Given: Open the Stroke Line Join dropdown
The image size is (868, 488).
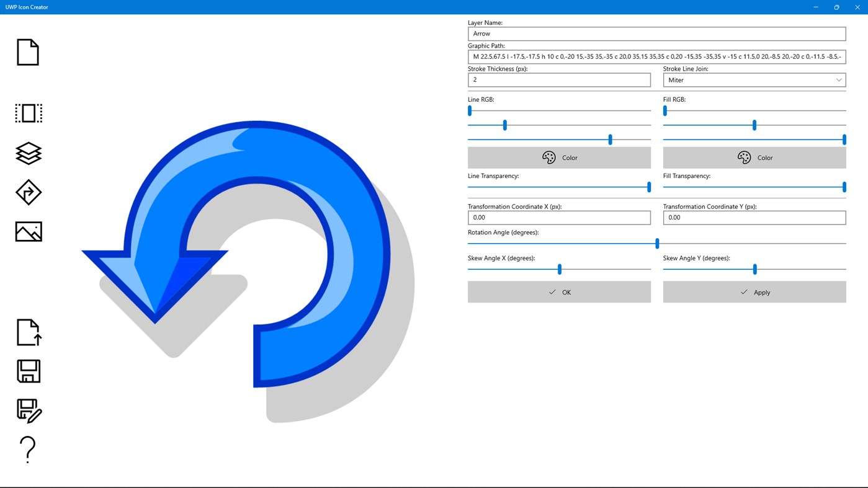Looking at the screenshot, I should (x=754, y=79).
